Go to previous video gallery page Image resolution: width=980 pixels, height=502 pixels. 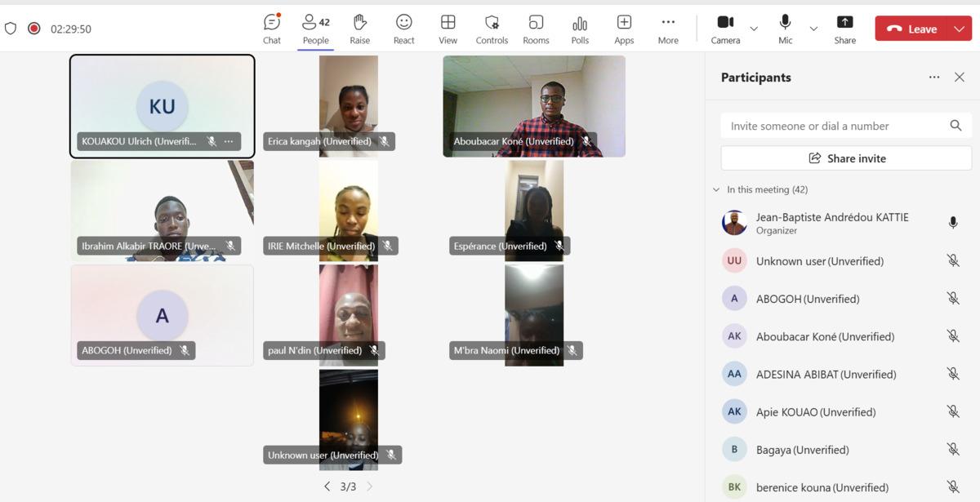click(x=327, y=486)
